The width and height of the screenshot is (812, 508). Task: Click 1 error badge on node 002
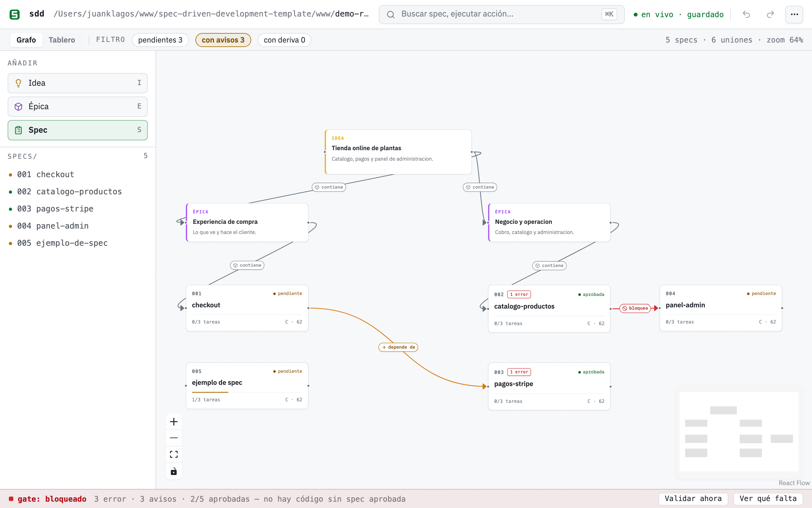(x=519, y=294)
